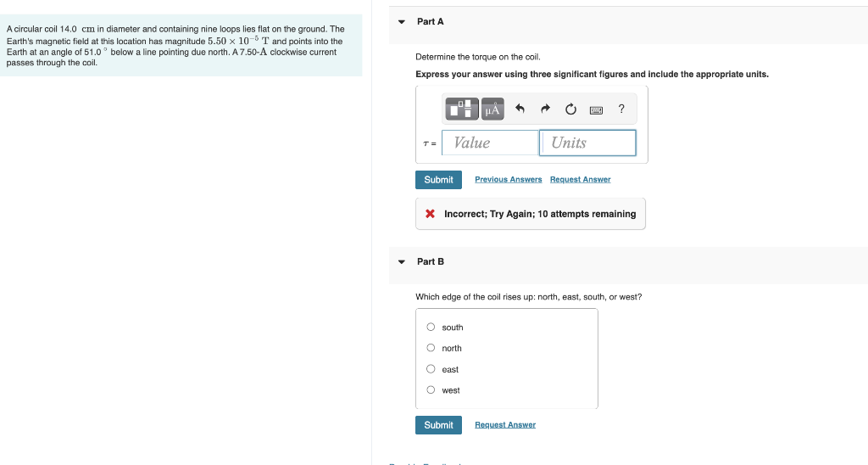Image resolution: width=868 pixels, height=465 pixels.
Task: Open the units symbols µÅ tool
Action: pos(492,109)
